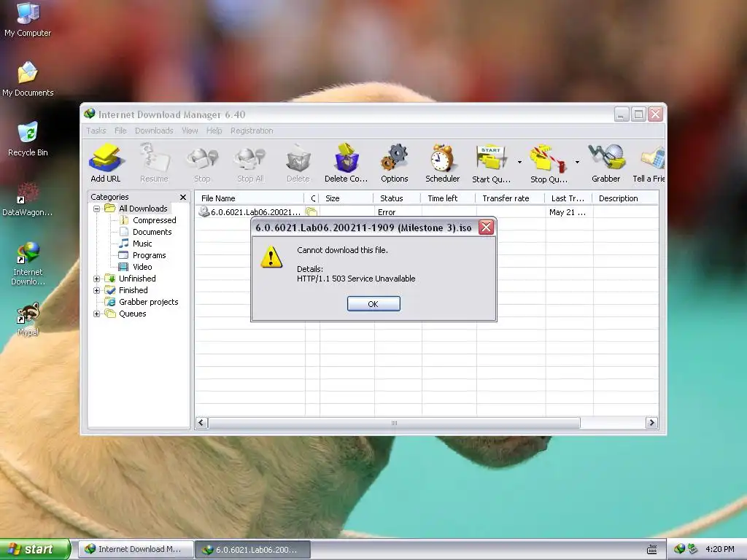Sort by Transfer rate column header
Image resolution: width=747 pixels, height=560 pixels.
pyautogui.click(x=510, y=198)
